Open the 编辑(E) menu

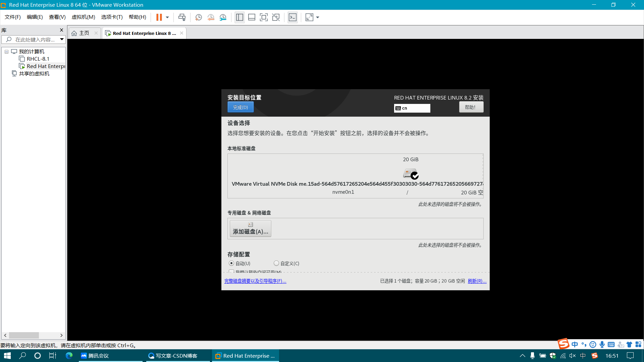35,17
